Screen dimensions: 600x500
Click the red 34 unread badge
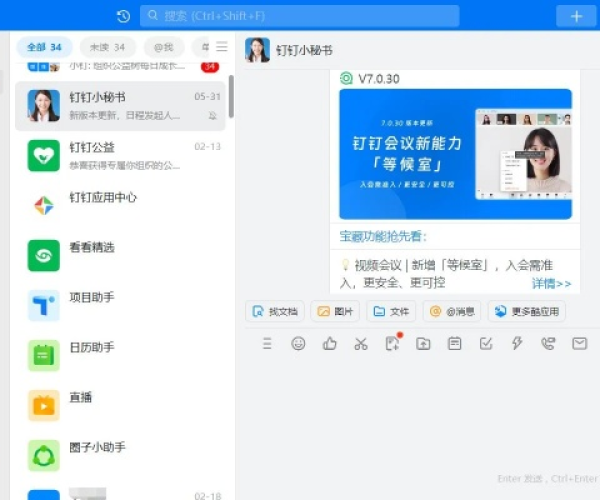pos(210,67)
